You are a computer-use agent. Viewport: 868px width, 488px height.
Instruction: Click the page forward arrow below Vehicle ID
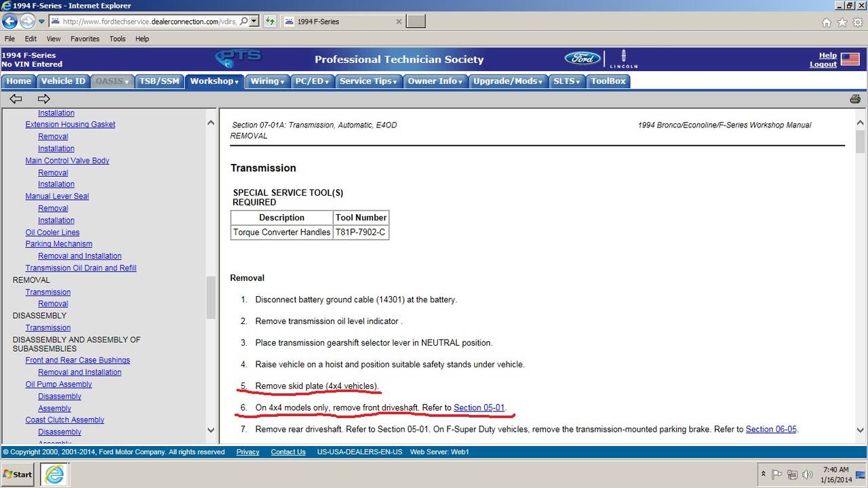click(x=44, y=99)
